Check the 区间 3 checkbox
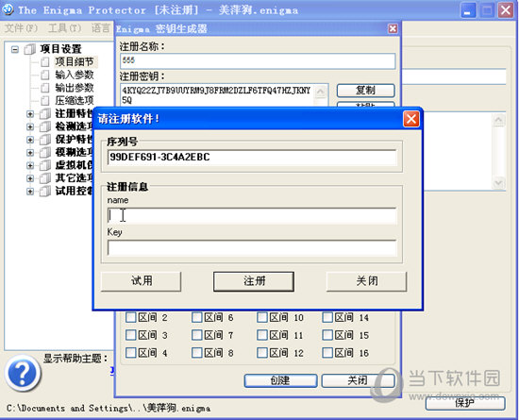The width and height of the screenshot is (519, 420). point(131,335)
